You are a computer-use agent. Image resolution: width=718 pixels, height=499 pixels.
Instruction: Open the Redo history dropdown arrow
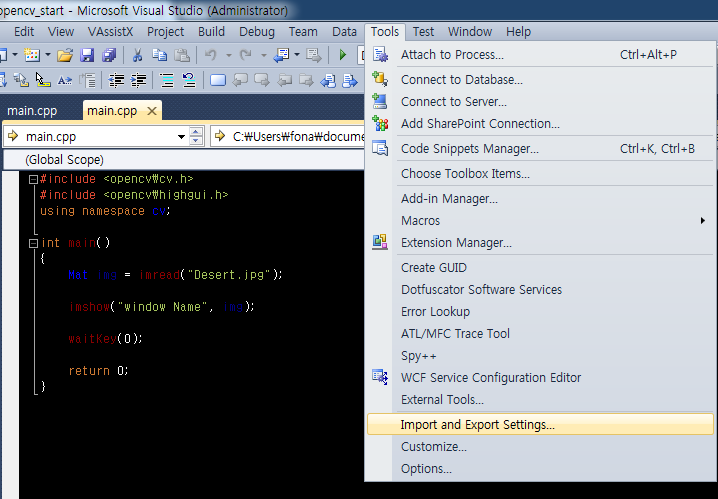point(264,55)
